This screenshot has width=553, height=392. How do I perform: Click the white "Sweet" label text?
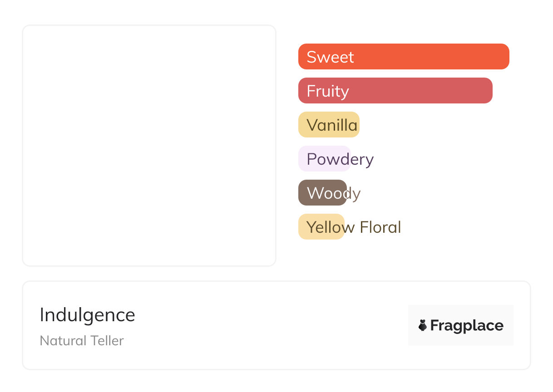[330, 57]
